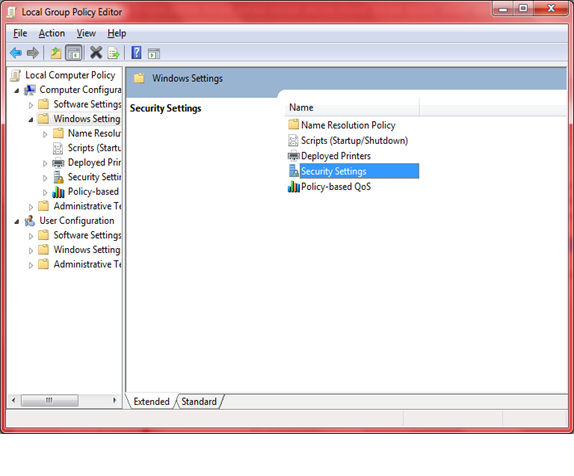Viewport: 574px width, 476px height.
Task: Collapse the Computer Configuration node
Action: [16, 90]
